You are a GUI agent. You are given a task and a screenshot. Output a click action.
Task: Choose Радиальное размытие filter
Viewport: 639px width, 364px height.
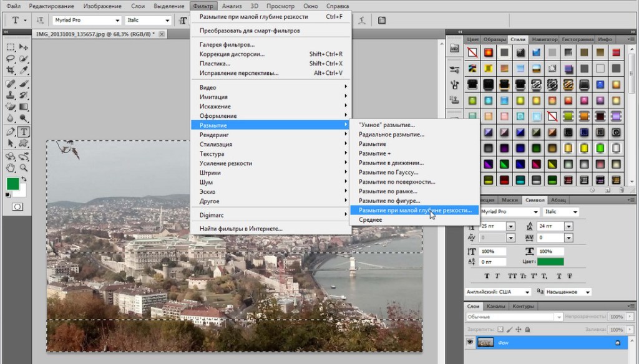[391, 135]
